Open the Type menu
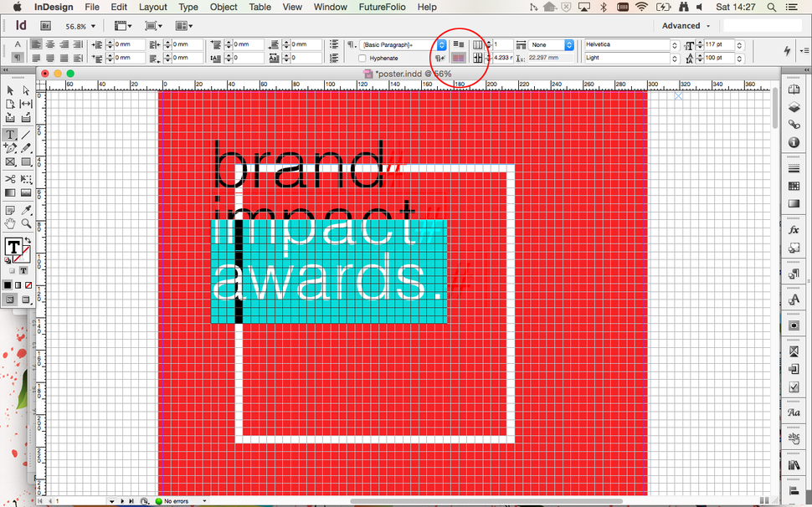The height and width of the screenshot is (507, 812). pos(188,7)
